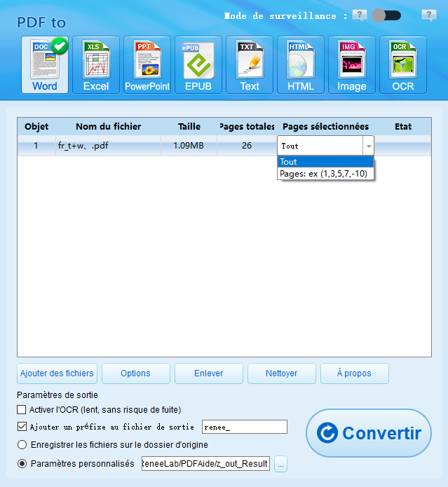Pick the Image output format icon

[352, 64]
